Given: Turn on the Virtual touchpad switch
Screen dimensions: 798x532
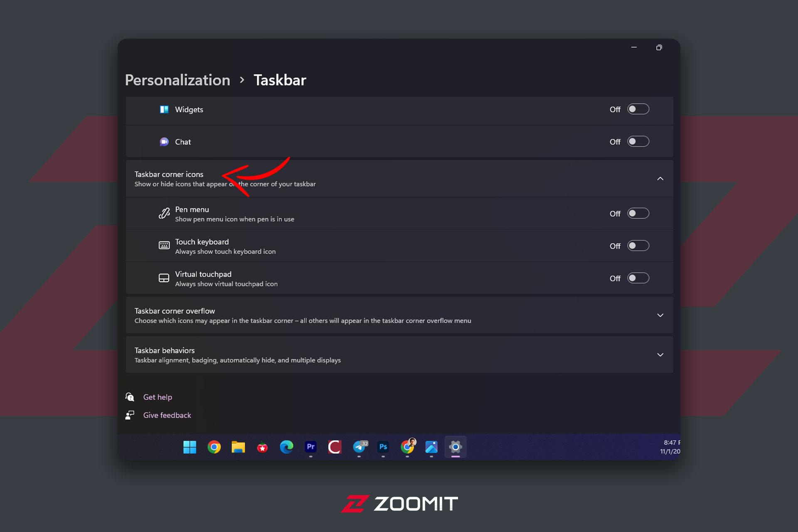Looking at the screenshot, I should (x=638, y=278).
